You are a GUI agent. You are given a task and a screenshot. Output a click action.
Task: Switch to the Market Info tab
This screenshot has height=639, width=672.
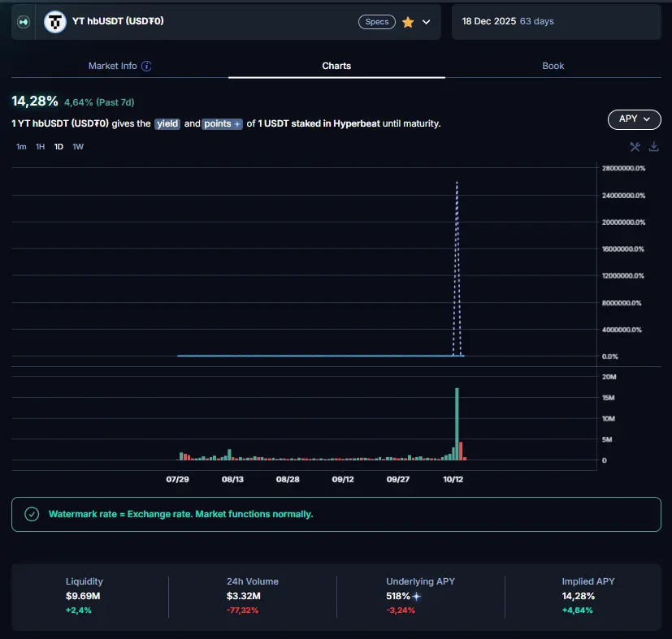point(112,66)
